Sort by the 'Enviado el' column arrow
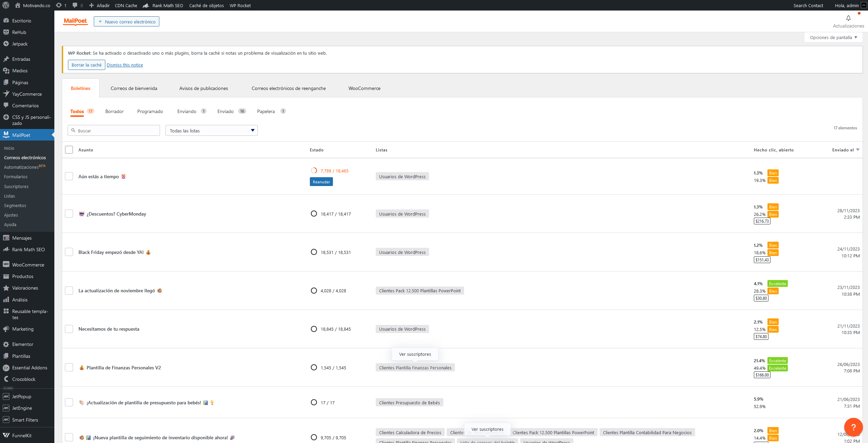The image size is (868, 443). pos(857,150)
